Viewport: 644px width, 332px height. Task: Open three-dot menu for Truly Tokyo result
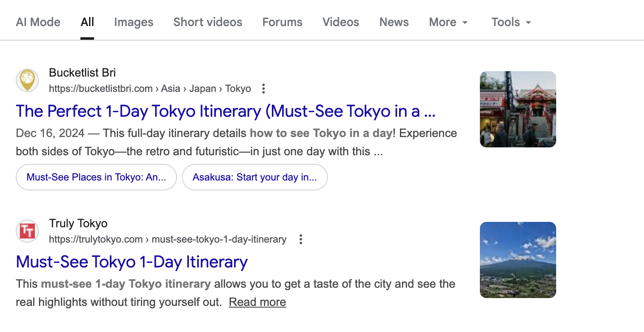[301, 239]
